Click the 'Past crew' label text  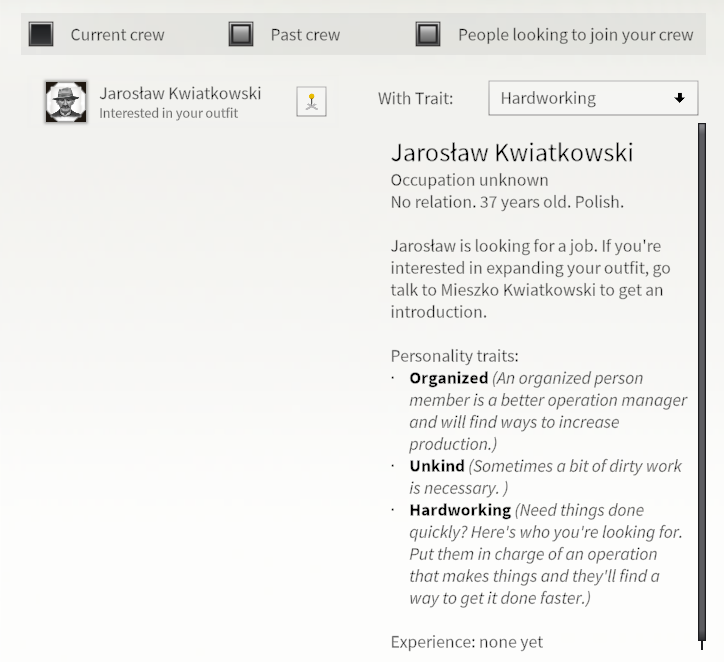305,35
